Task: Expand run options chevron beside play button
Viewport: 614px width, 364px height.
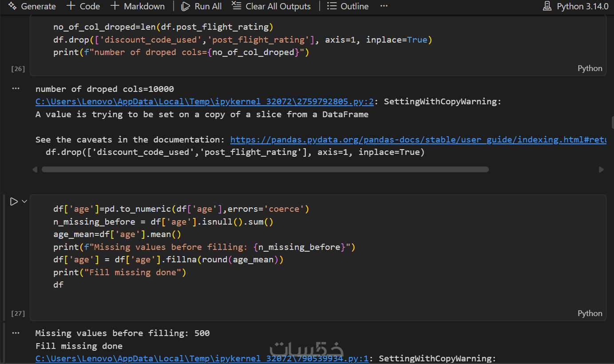Action: (x=24, y=202)
